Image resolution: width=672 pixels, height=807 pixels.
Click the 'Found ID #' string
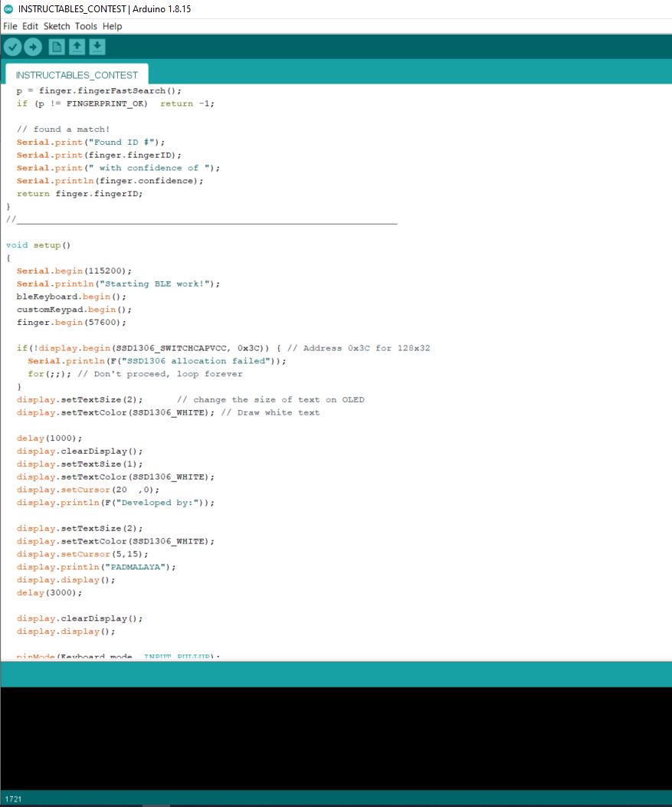(121, 142)
